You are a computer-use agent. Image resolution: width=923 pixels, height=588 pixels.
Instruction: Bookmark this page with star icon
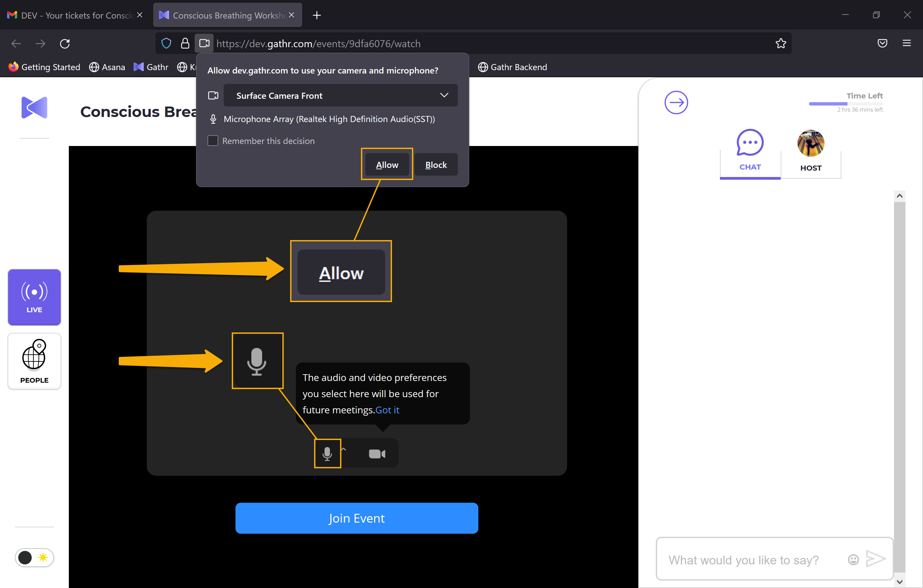click(780, 44)
